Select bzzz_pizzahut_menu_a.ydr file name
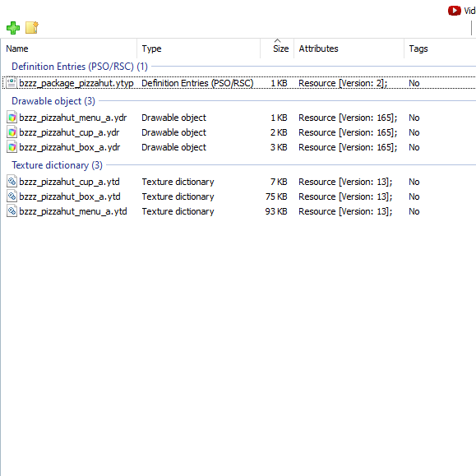This screenshot has height=476, width=476. coord(73,118)
